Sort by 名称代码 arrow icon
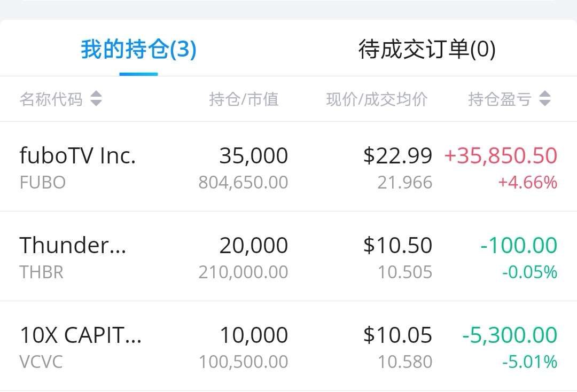Image resolution: width=577 pixels, height=392 pixels. [96, 99]
